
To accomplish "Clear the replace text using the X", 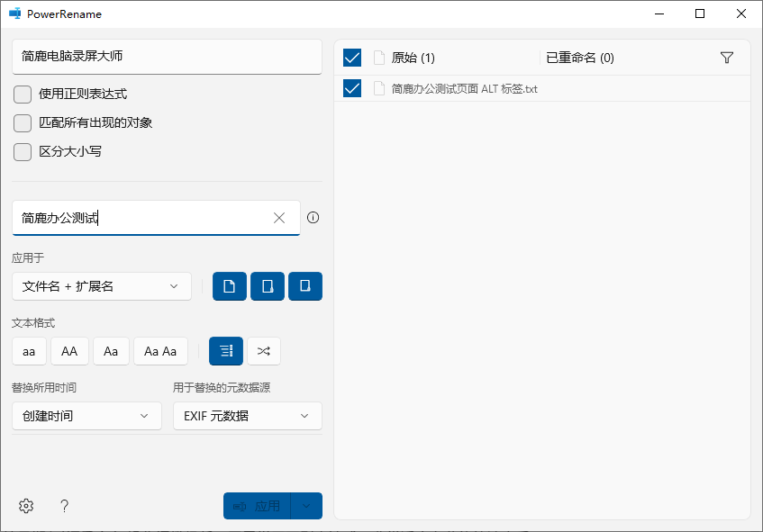I will click(279, 217).
